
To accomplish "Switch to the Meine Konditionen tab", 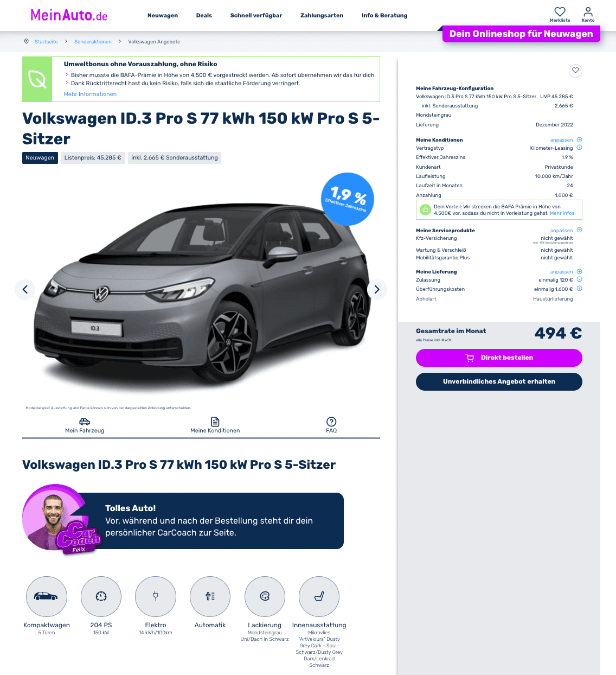I will tap(215, 425).
